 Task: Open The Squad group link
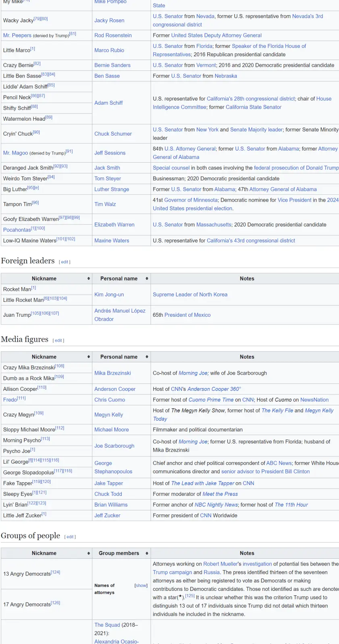(107, 625)
